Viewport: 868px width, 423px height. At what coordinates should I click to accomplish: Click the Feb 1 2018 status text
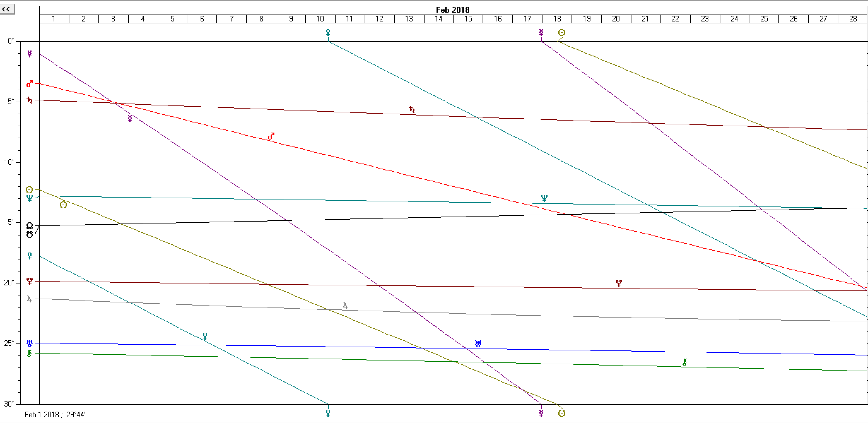pyautogui.click(x=55, y=414)
